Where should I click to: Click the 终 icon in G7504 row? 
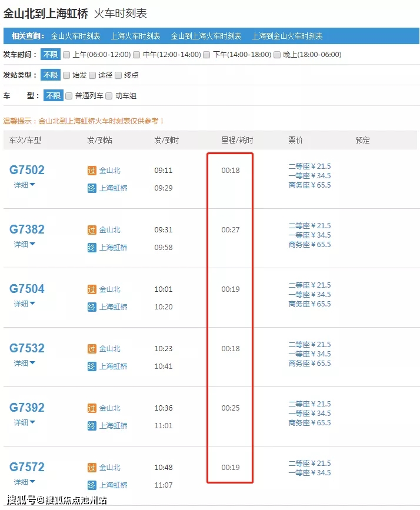pyautogui.click(x=92, y=306)
